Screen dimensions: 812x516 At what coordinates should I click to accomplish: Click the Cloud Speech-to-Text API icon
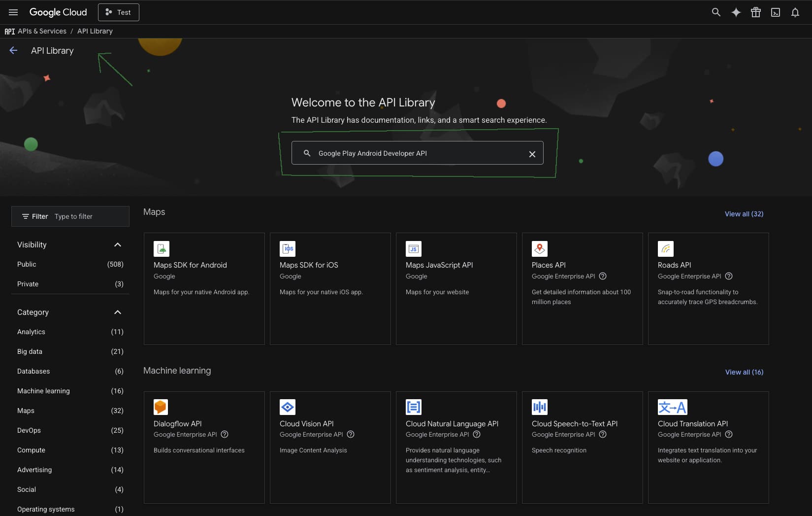point(540,407)
